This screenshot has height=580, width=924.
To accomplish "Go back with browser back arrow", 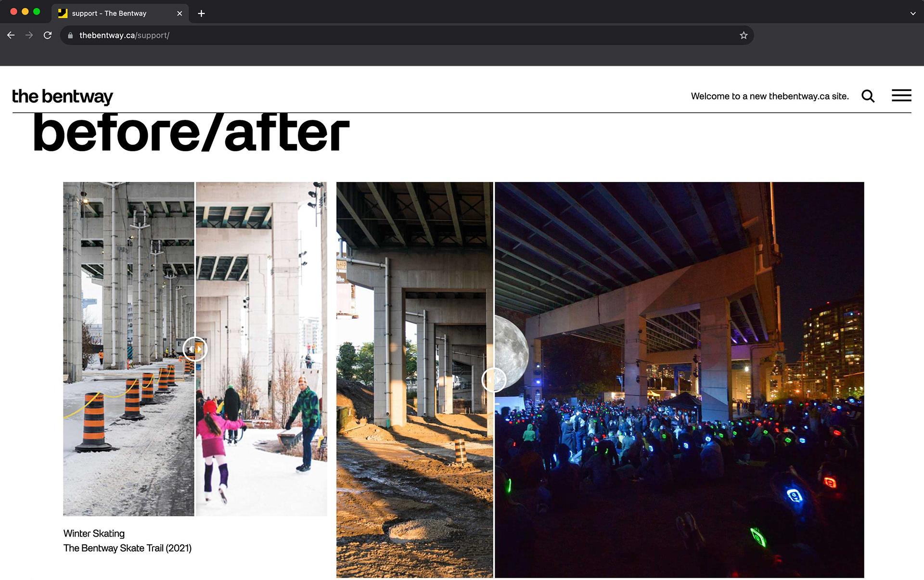I will coord(11,35).
